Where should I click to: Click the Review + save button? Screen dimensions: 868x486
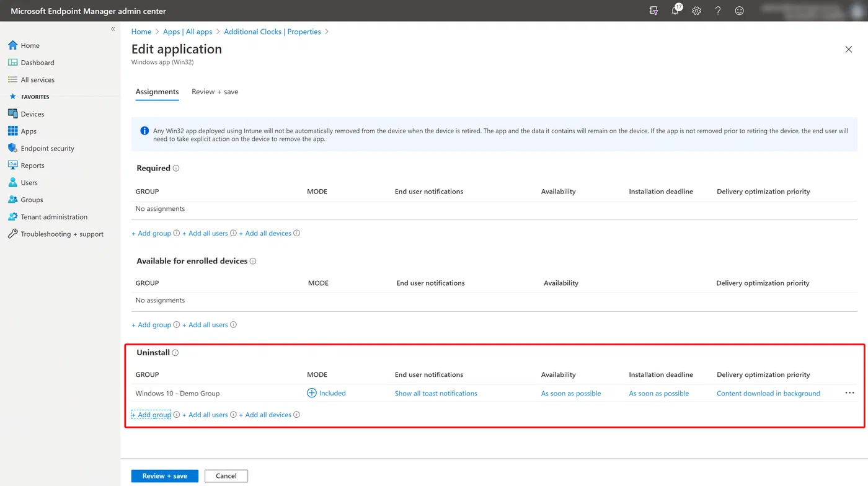coord(164,476)
